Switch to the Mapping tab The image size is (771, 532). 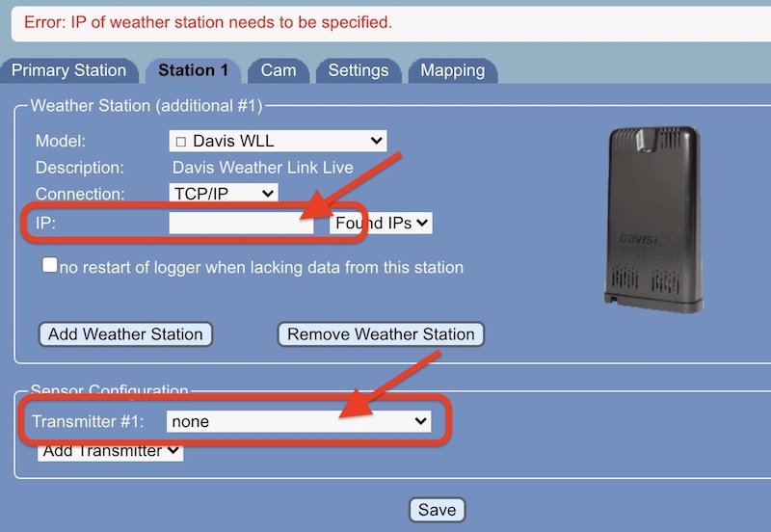point(452,70)
